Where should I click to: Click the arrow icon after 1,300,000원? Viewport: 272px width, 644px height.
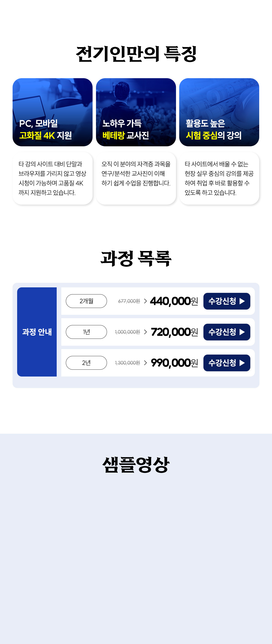coord(145,363)
